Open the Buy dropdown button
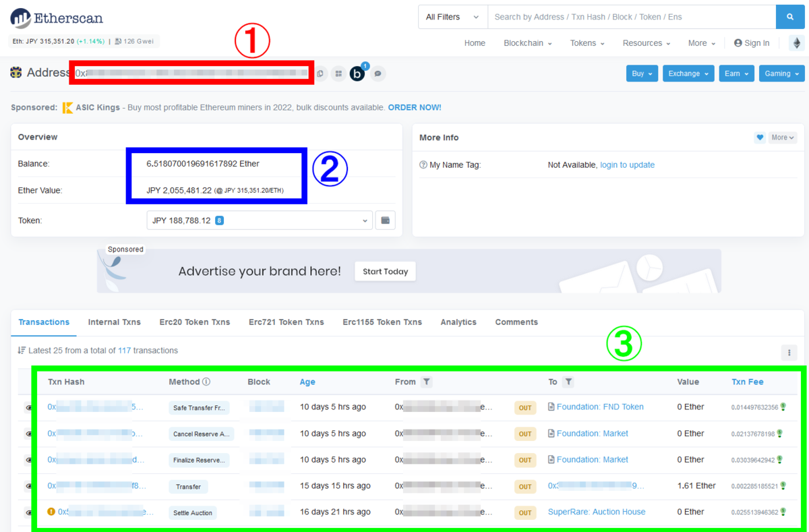This screenshot has height=532, width=809. point(642,73)
